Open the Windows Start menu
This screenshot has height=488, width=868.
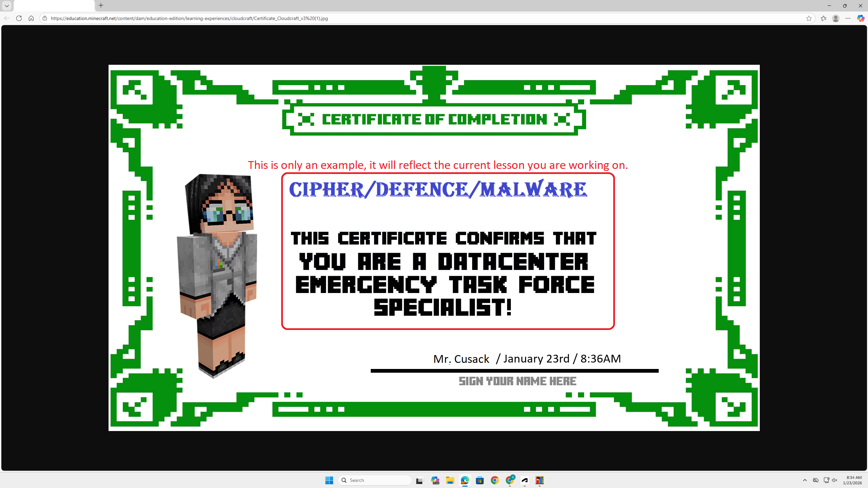click(329, 480)
